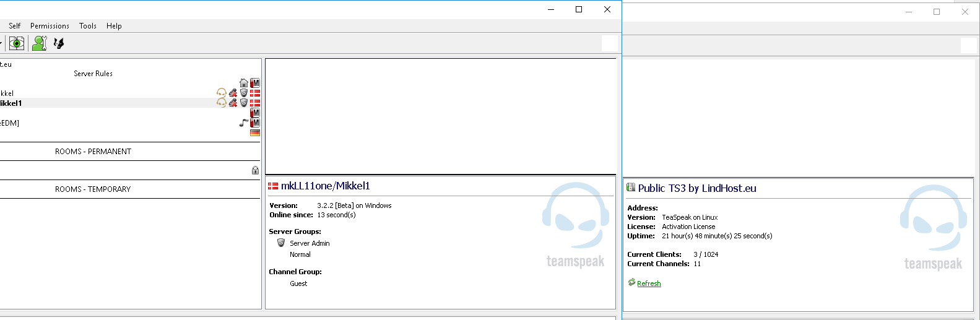Viewport: 980px width, 320px height.
Task: Click Public TS3 by LindHost.eu title
Action: click(697, 188)
